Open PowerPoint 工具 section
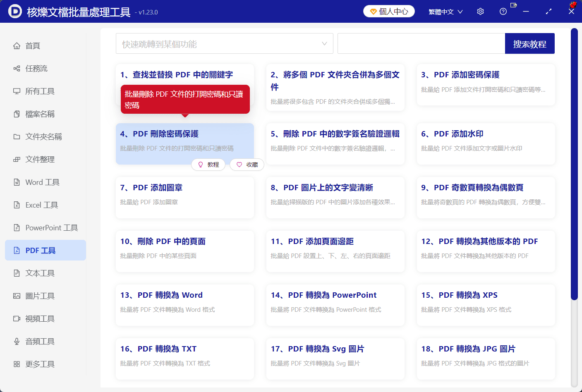The image size is (582, 392). (46, 228)
